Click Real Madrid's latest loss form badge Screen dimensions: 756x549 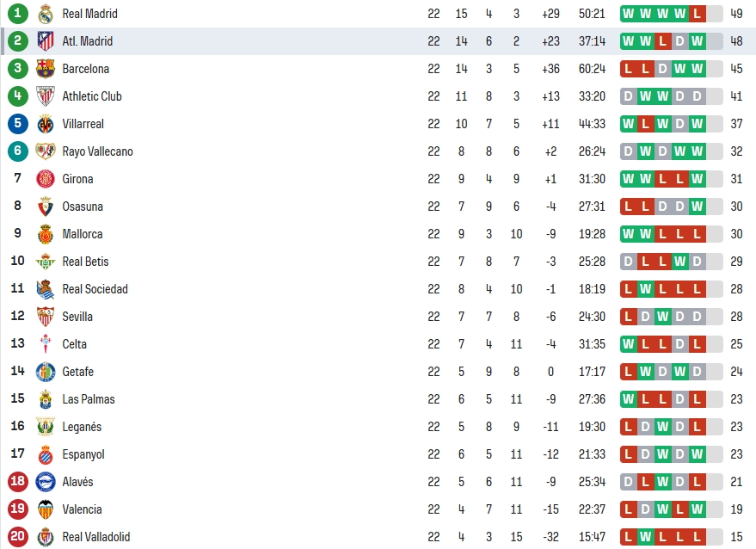click(x=697, y=14)
